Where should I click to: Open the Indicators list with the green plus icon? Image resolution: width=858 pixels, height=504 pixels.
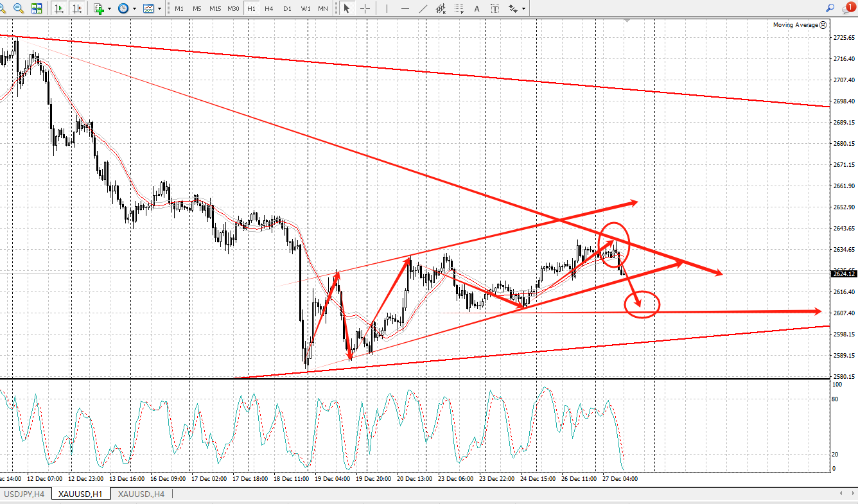tap(98, 8)
